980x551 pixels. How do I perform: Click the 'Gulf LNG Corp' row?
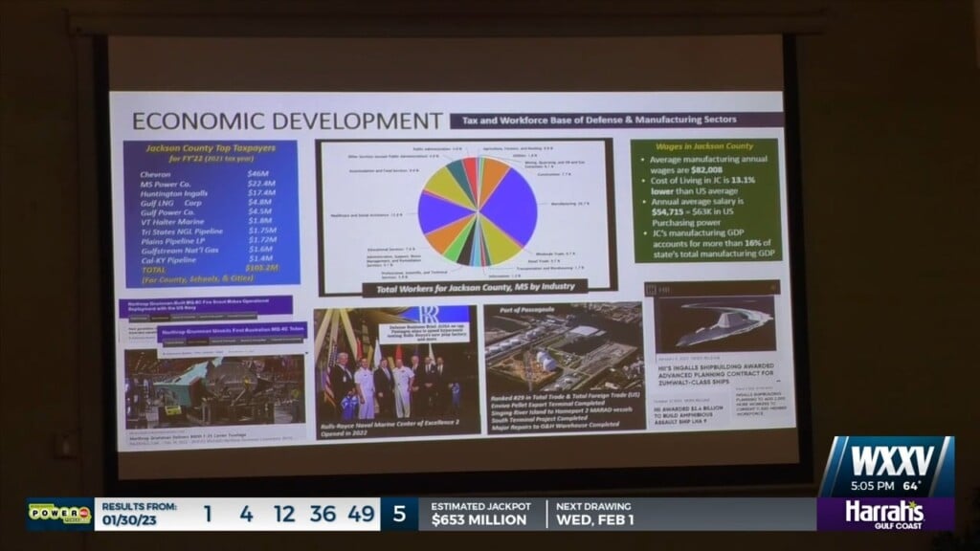[x=206, y=203]
